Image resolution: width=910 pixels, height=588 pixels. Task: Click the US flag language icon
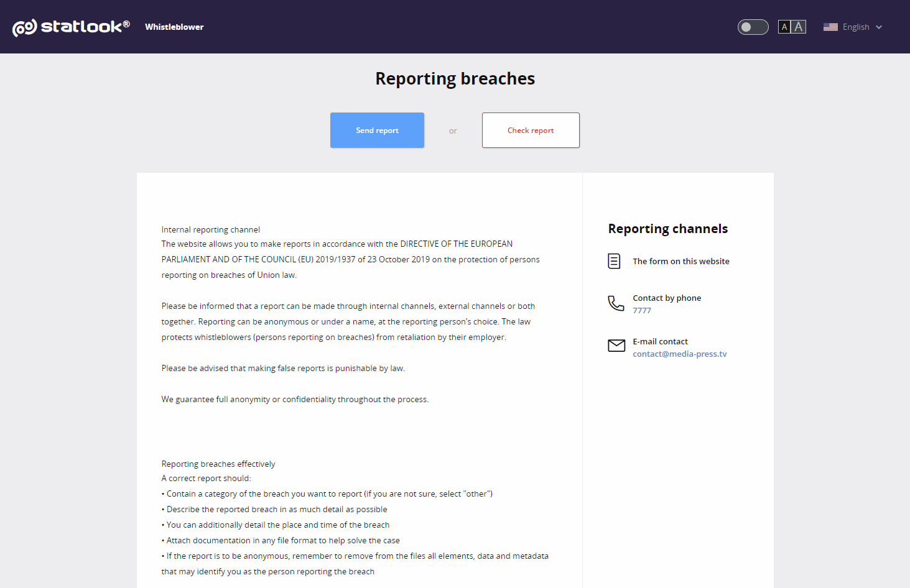[830, 27]
